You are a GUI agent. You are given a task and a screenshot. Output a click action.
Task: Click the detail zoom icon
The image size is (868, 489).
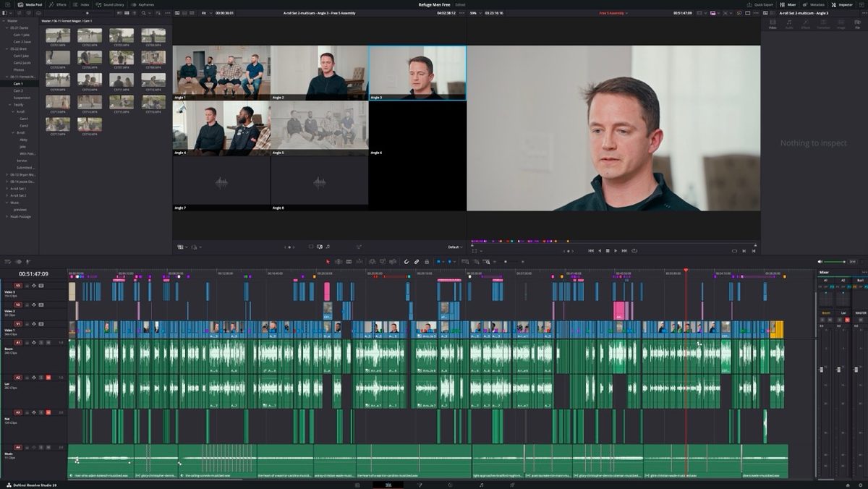(x=477, y=261)
